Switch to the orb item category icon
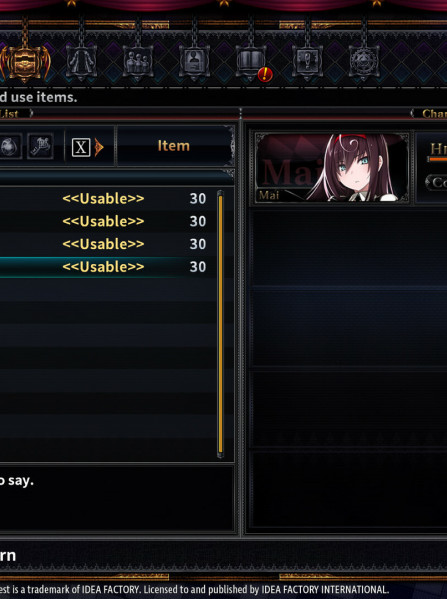This screenshot has height=599, width=447. coord(9,146)
